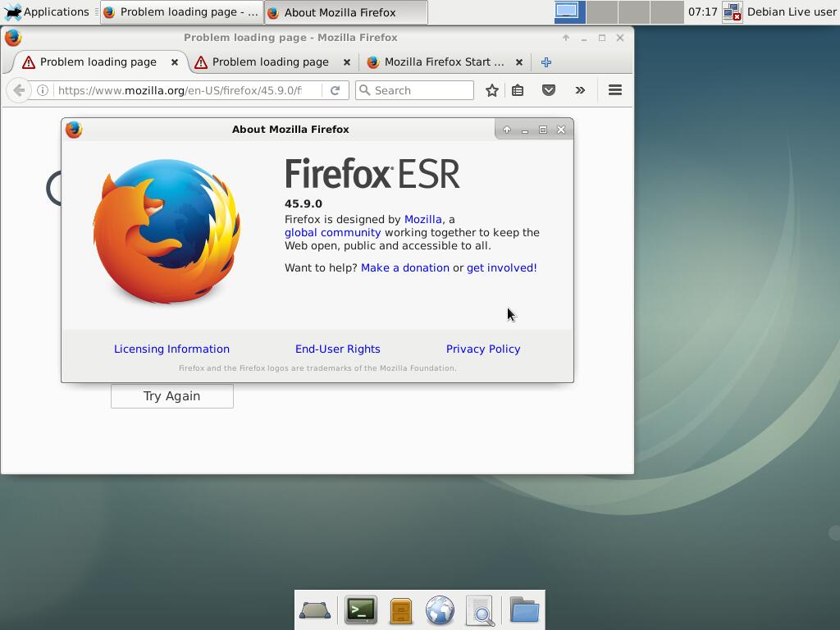840x630 pixels.
Task: Open application finder magnifier icon in dock
Action: 480,610
